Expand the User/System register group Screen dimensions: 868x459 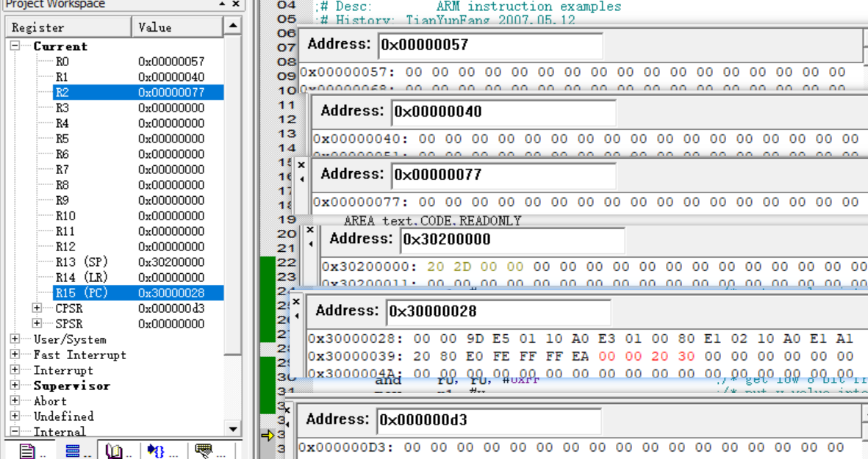15,339
